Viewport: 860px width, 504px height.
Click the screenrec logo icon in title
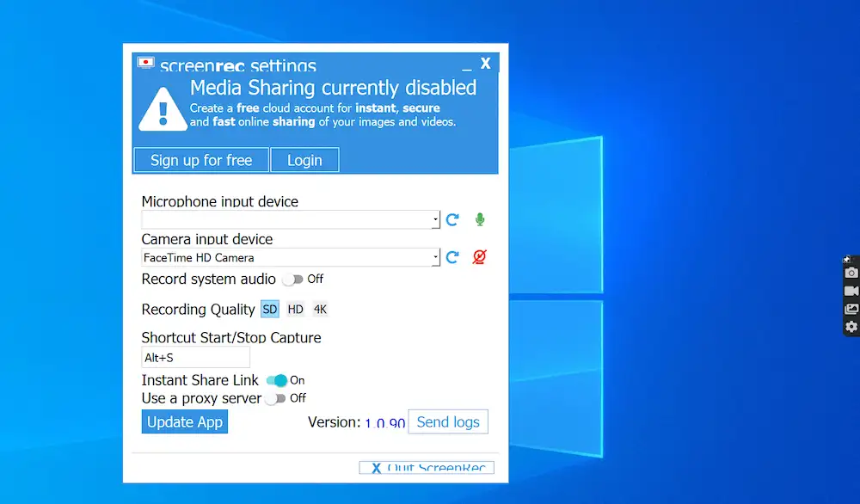[x=146, y=63]
